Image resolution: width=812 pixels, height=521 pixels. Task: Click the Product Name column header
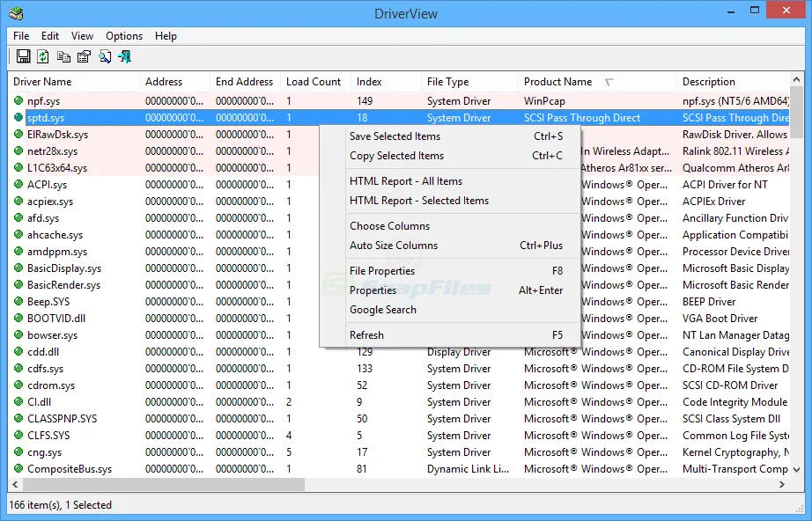pyautogui.click(x=598, y=82)
